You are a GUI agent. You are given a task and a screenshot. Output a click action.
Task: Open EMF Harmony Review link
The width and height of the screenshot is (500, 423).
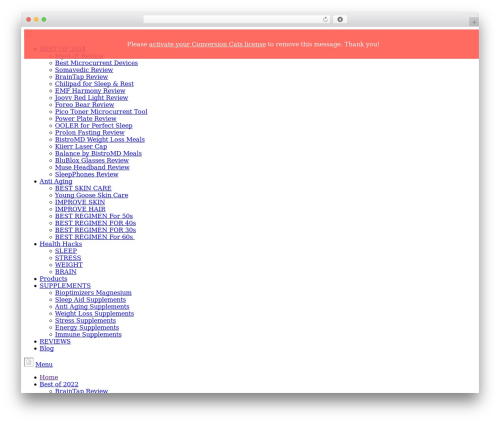[x=90, y=91]
